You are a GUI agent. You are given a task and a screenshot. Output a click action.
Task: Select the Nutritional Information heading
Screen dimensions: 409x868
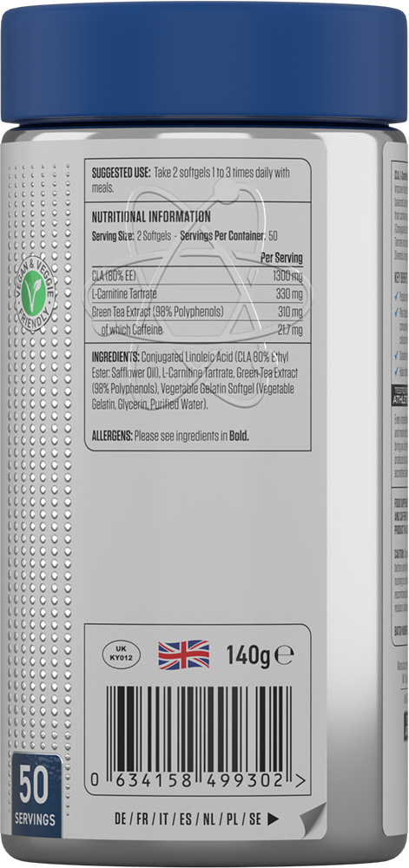151,216
